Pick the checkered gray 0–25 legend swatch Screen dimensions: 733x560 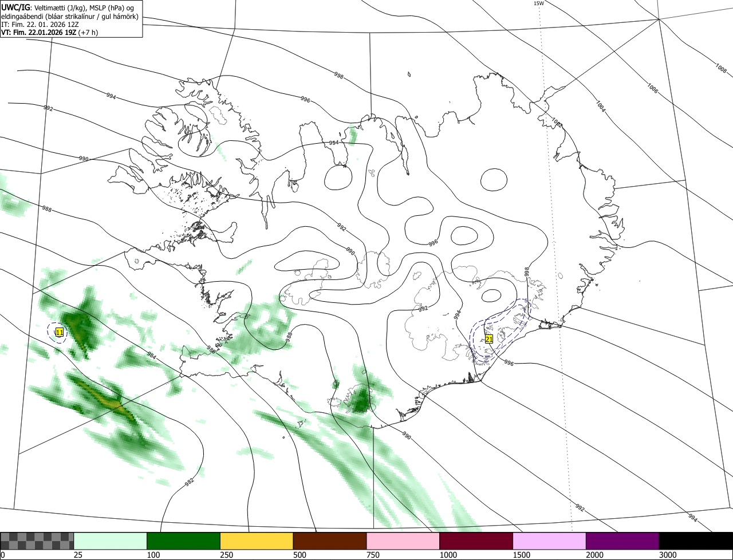[37, 541]
